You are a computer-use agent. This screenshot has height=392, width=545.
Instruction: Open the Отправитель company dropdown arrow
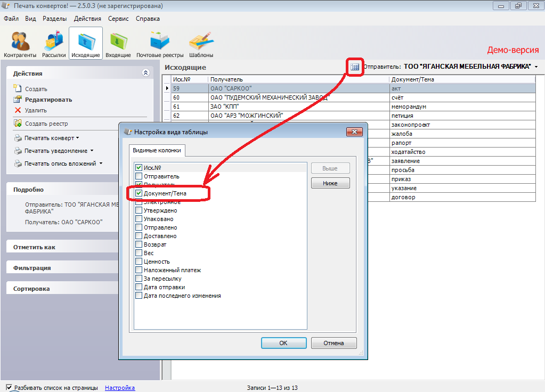536,67
